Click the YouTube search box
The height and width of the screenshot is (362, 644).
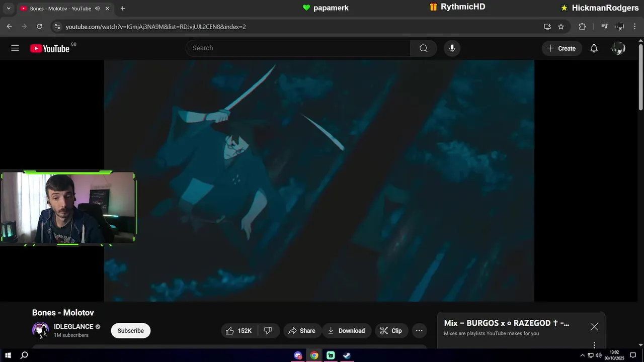tap(298, 48)
